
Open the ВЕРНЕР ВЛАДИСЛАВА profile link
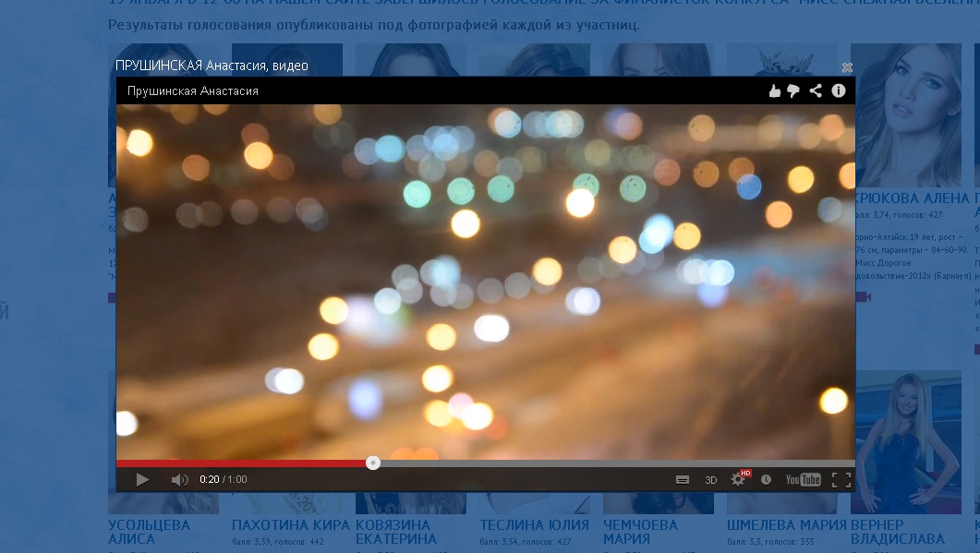(898, 533)
